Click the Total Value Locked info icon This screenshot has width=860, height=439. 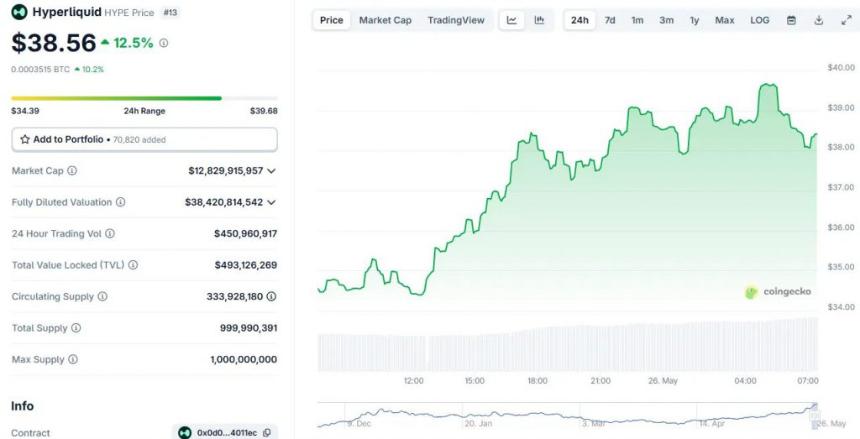[x=133, y=265]
